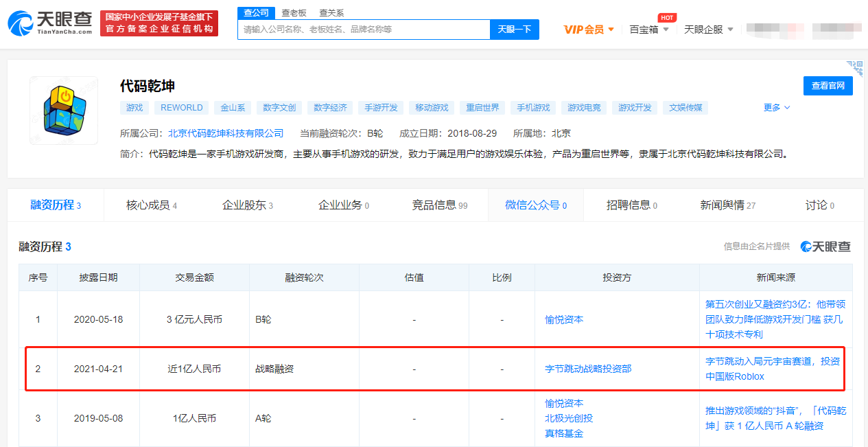Image resolution: width=868 pixels, height=447 pixels.
Task: Expand the 天眼企服 menu
Action: click(x=709, y=30)
